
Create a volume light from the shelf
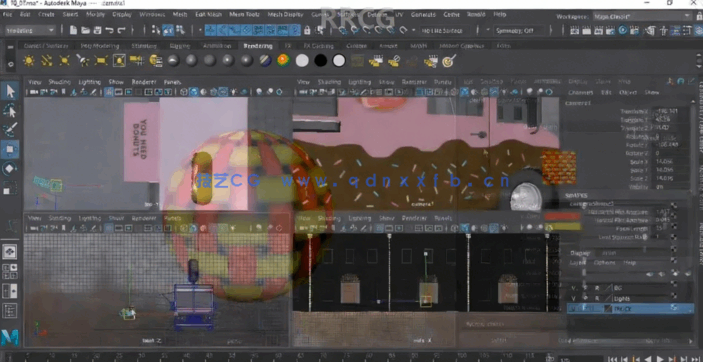pyautogui.click(x=119, y=61)
